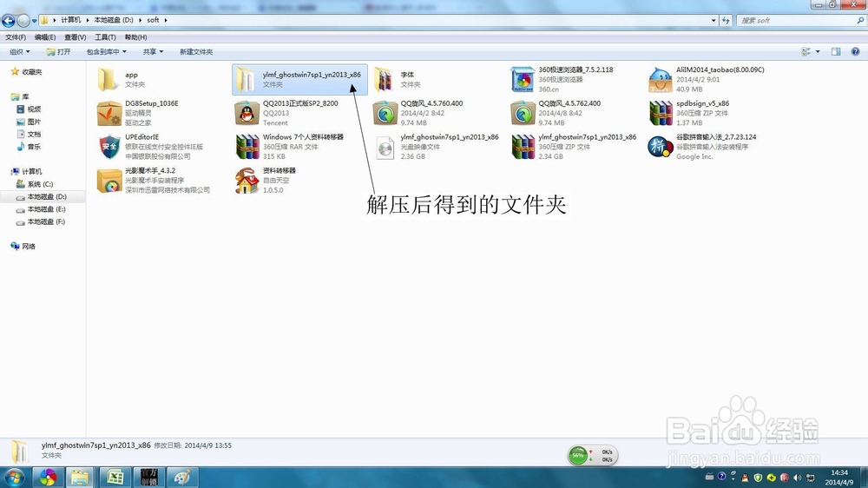Open 视频 library in the sidebar

[34, 109]
